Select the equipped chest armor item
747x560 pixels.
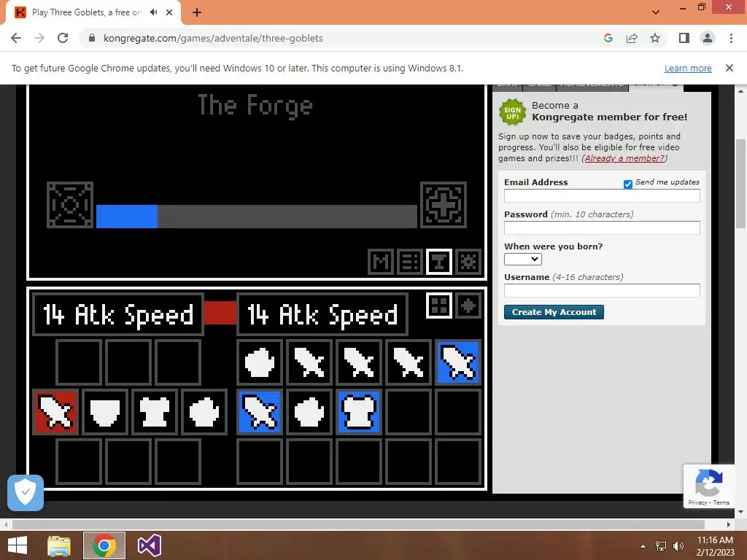pos(155,412)
